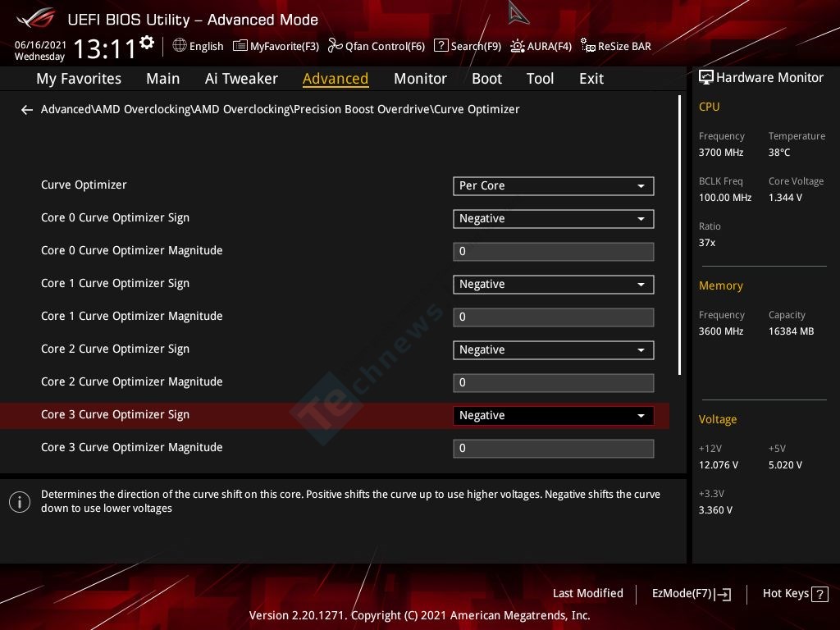Click the BCLK Freq 100.00 MHz value
840x630 pixels.
pyautogui.click(x=725, y=198)
